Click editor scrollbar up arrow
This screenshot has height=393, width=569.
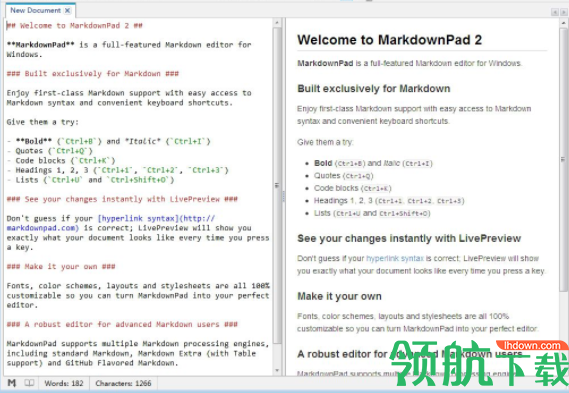click(x=277, y=23)
